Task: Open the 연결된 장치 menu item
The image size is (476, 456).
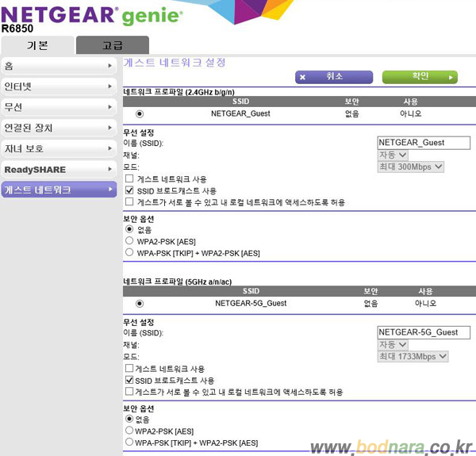Action: pyautogui.click(x=59, y=128)
